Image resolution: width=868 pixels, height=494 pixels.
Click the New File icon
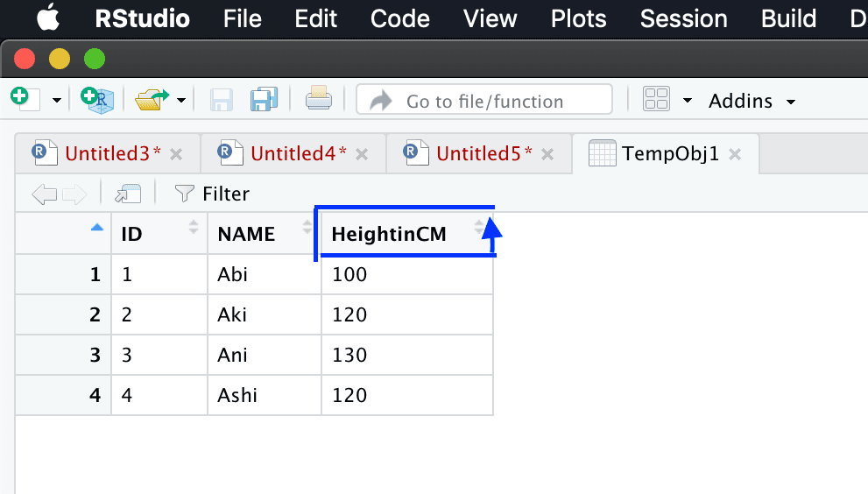pos(25,99)
